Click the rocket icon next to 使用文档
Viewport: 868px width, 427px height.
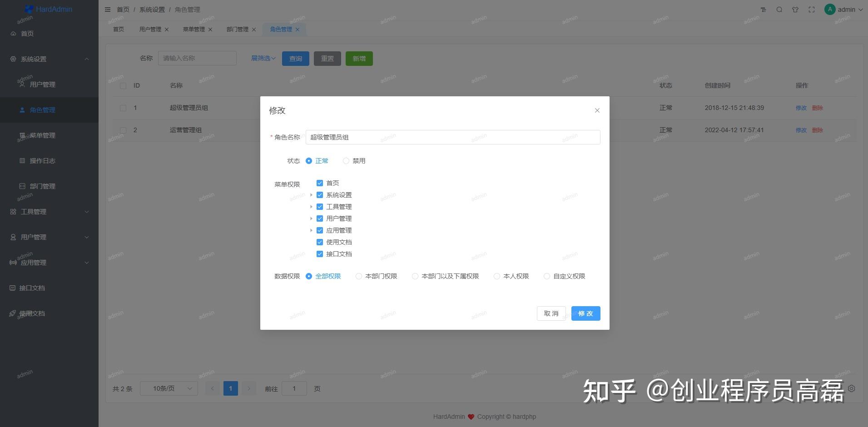coord(13,313)
